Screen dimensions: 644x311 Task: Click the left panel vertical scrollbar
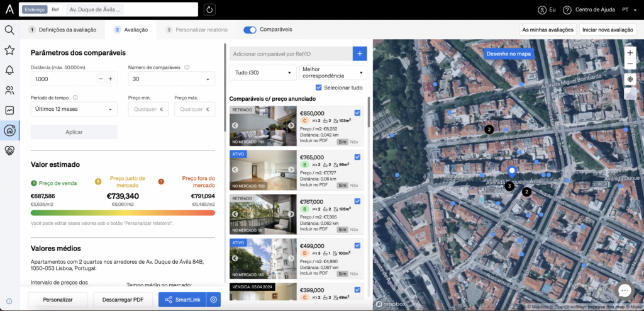click(x=225, y=88)
